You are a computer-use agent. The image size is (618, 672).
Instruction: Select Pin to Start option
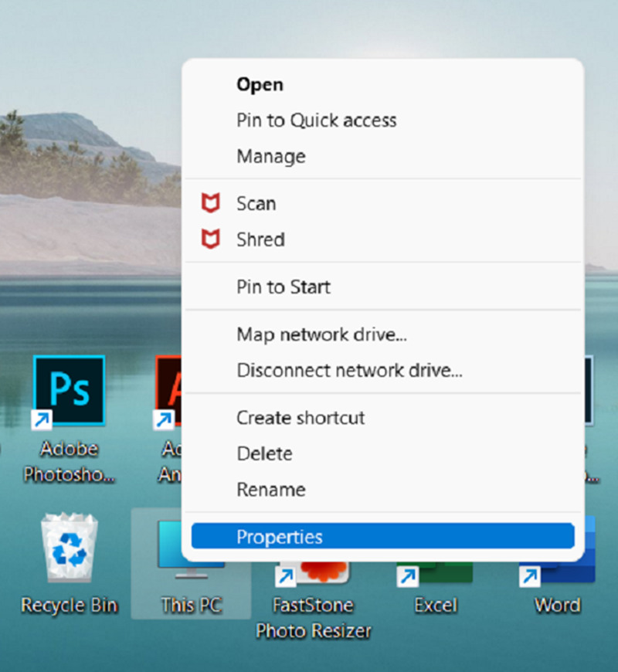[283, 287]
